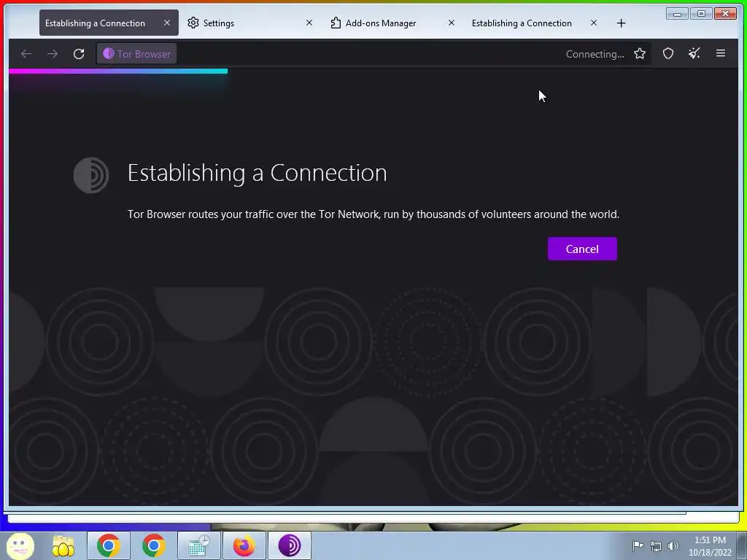
Task: Cancel the Tor connection attempt
Action: 582,249
